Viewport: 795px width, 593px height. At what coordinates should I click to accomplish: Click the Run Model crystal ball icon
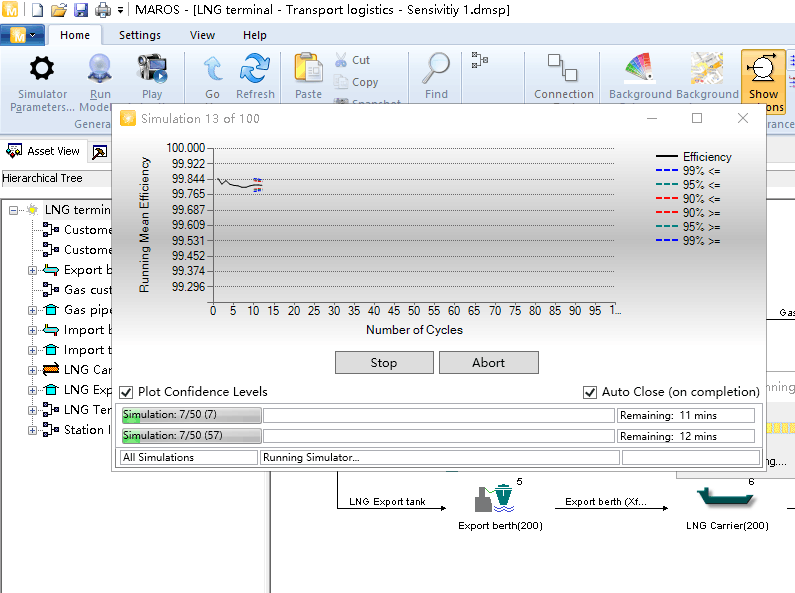click(x=100, y=68)
